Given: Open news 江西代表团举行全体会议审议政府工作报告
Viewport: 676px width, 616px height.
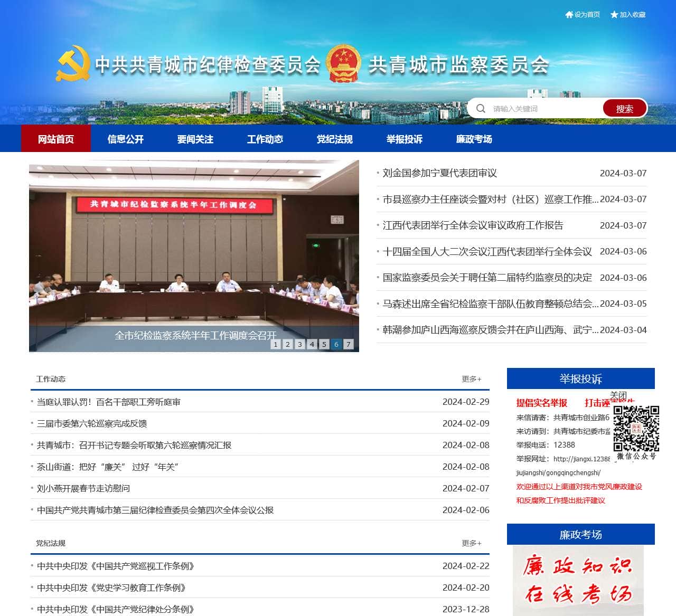Looking at the screenshot, I should click(x=473, y=225).
